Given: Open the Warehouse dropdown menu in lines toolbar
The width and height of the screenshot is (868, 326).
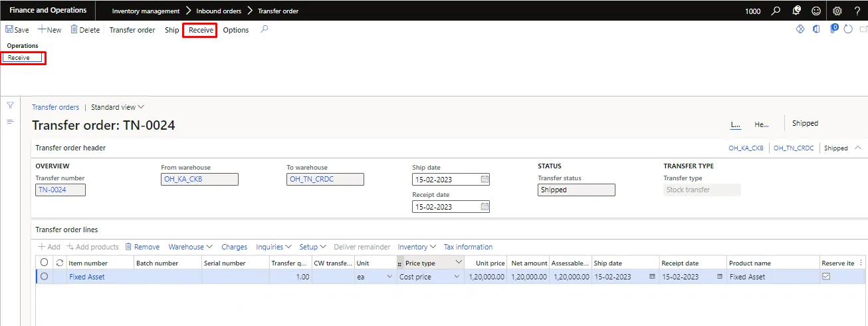Looking at the screenshot, I should point(190,247).
